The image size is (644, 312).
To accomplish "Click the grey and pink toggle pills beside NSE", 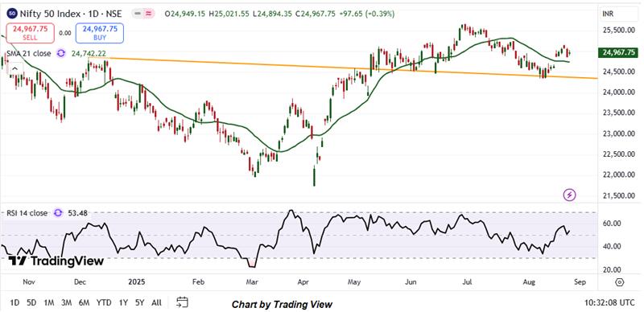I will click(143, 14).
